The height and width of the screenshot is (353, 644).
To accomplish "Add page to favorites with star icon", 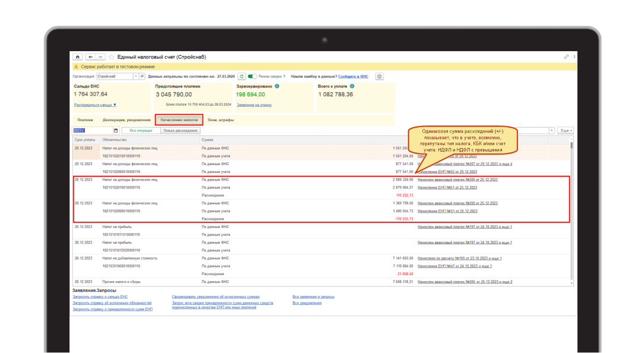I will pos(112,57).
